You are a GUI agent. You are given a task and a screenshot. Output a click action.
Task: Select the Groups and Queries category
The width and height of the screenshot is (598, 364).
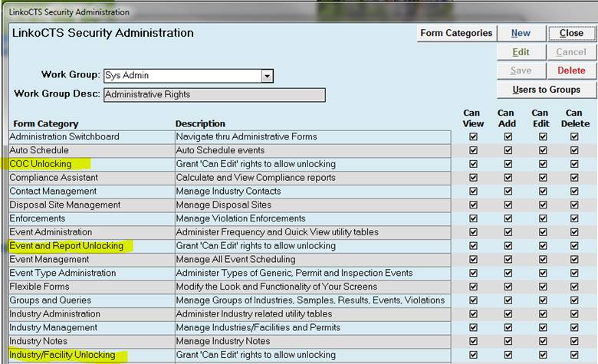(x=91, y=300)
